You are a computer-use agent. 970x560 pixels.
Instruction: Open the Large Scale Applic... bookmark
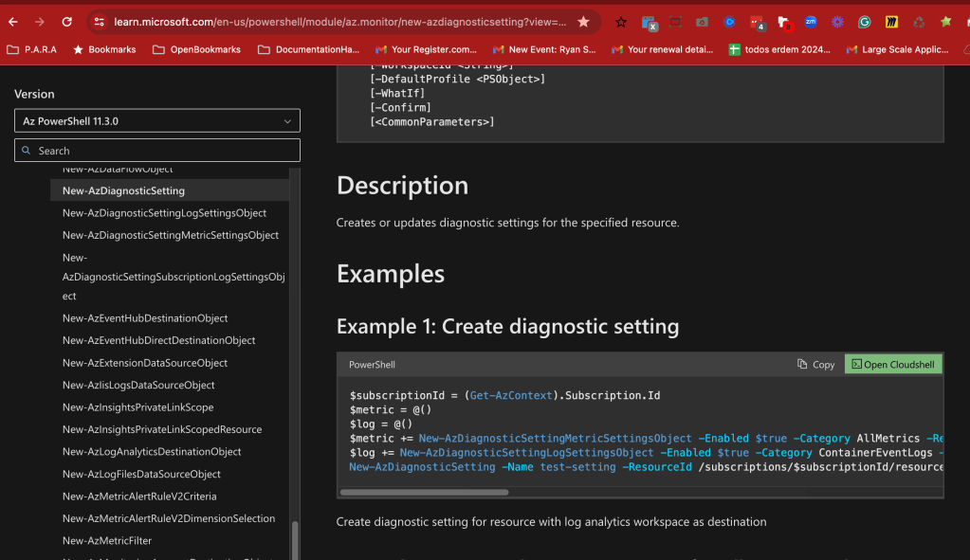898,49
